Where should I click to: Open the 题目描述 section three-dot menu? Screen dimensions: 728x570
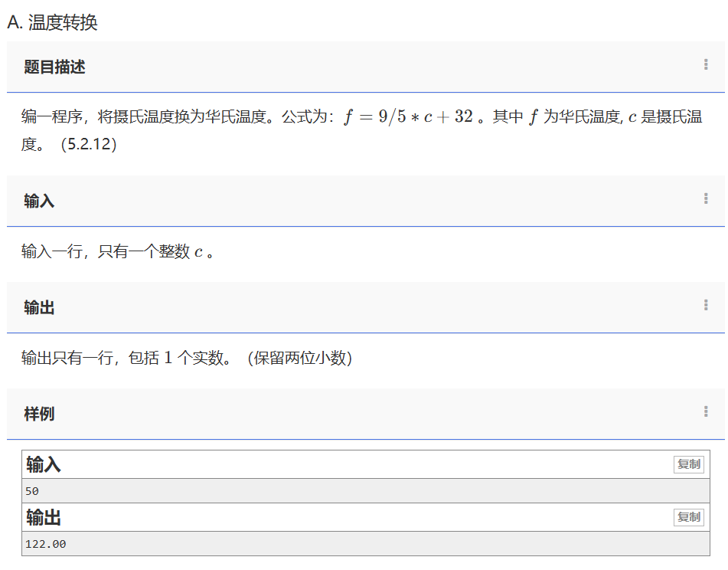(x=706, y=65)
